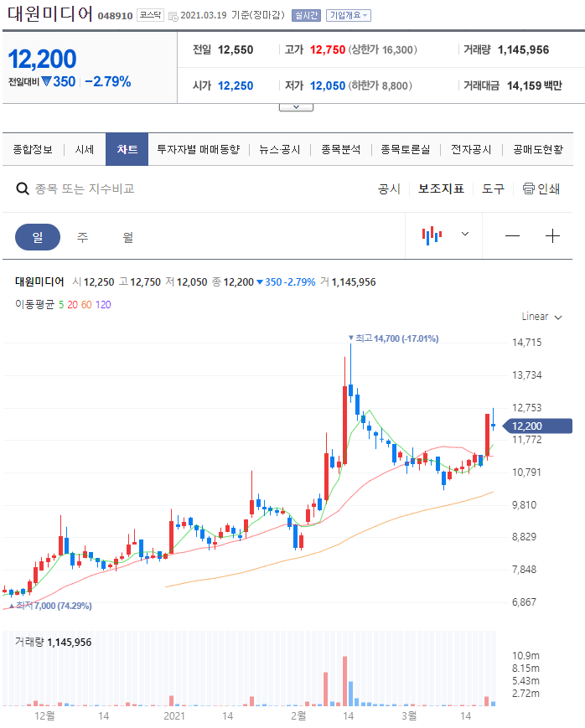The width and height of the screenshot is (585, 728).
Task: Click the 코스닥 market label
Action: (150, 15)
